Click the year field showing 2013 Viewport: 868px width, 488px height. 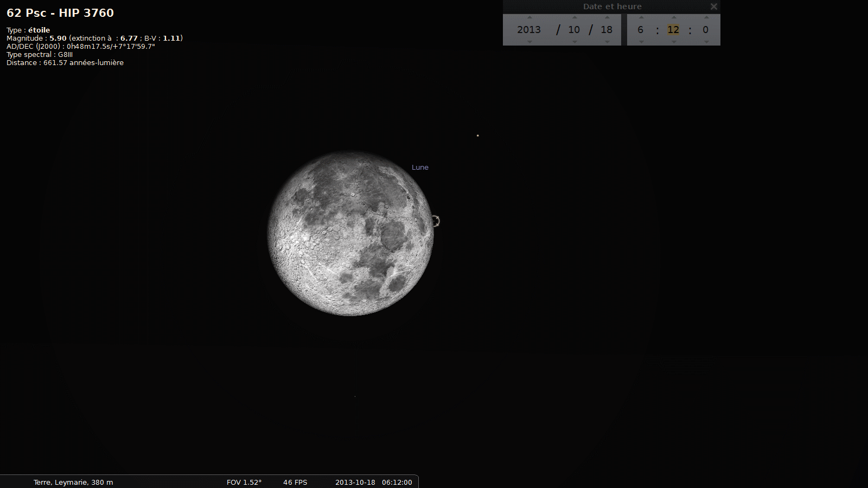pos(529,30)
